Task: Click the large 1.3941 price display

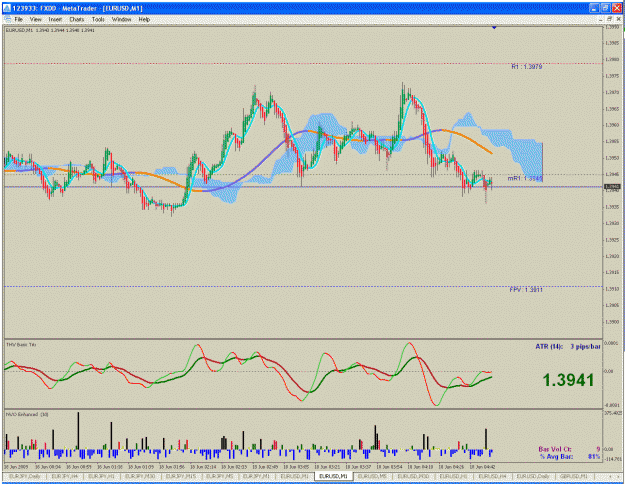Action: tap(568, 380)
